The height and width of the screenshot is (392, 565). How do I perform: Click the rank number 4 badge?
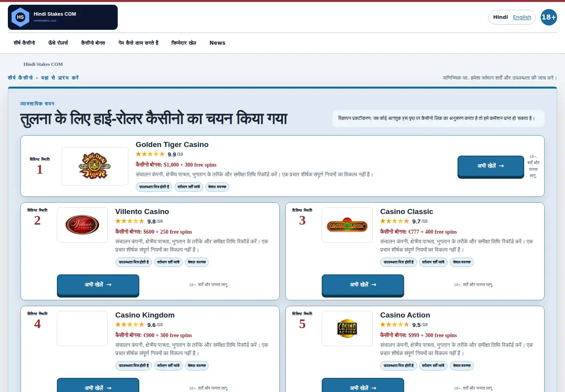37,324
